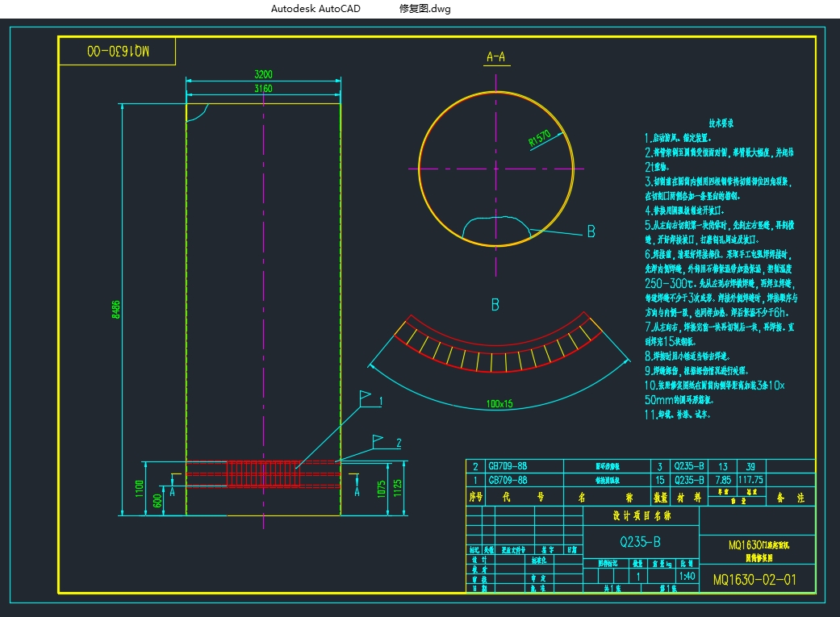The height and width of the screenshot is (617, 840).
Task: Click the R1570 radius dimension label
Action: point(541,139)
